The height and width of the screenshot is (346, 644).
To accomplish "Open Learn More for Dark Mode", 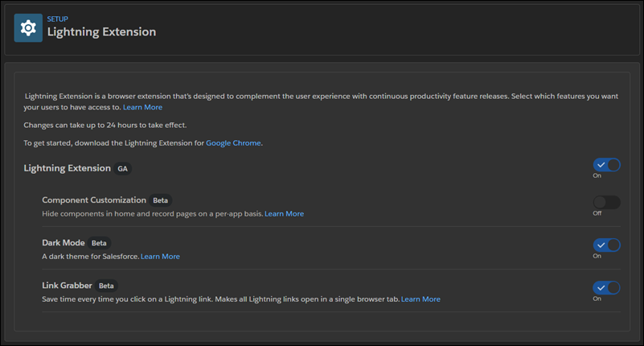I will pos(160,257).
